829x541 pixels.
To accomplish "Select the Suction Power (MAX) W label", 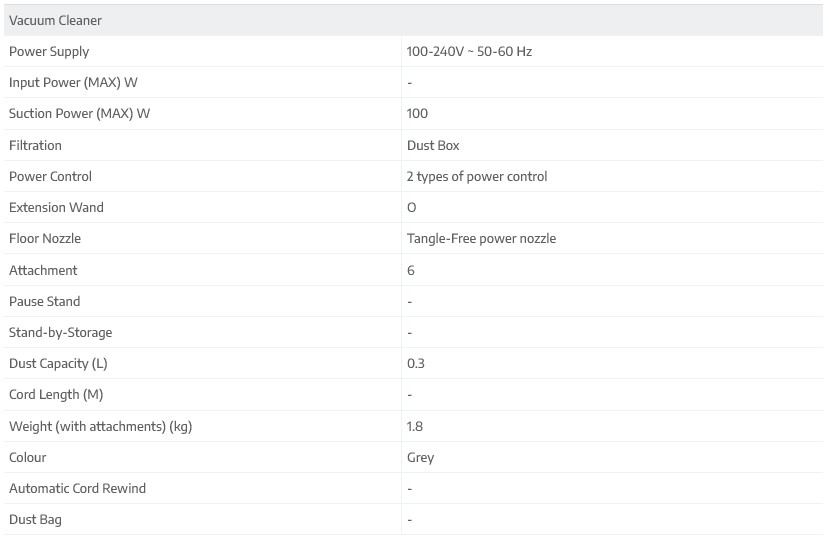I will pos(79,113).
